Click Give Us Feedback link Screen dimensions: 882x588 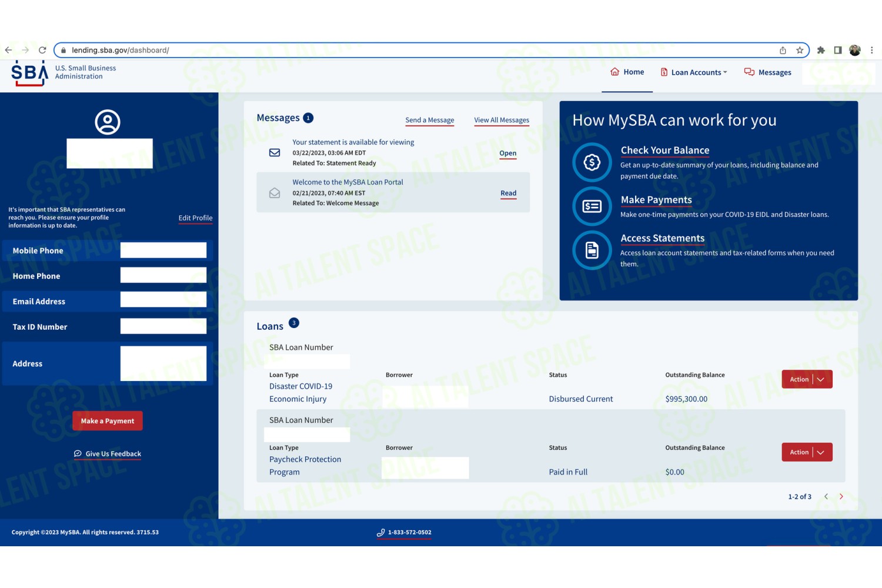click(108, 454)
